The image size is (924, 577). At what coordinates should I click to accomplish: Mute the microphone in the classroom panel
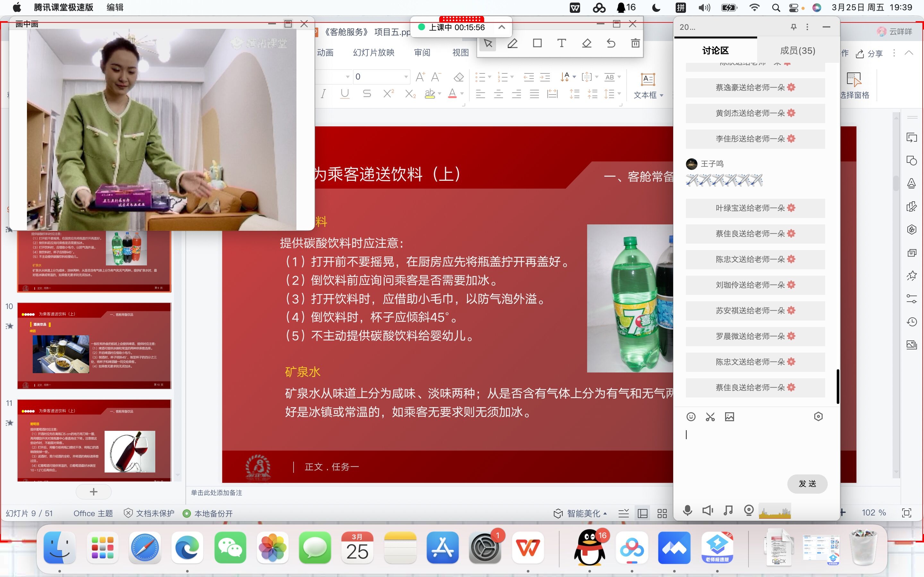[x=687, y=510]
